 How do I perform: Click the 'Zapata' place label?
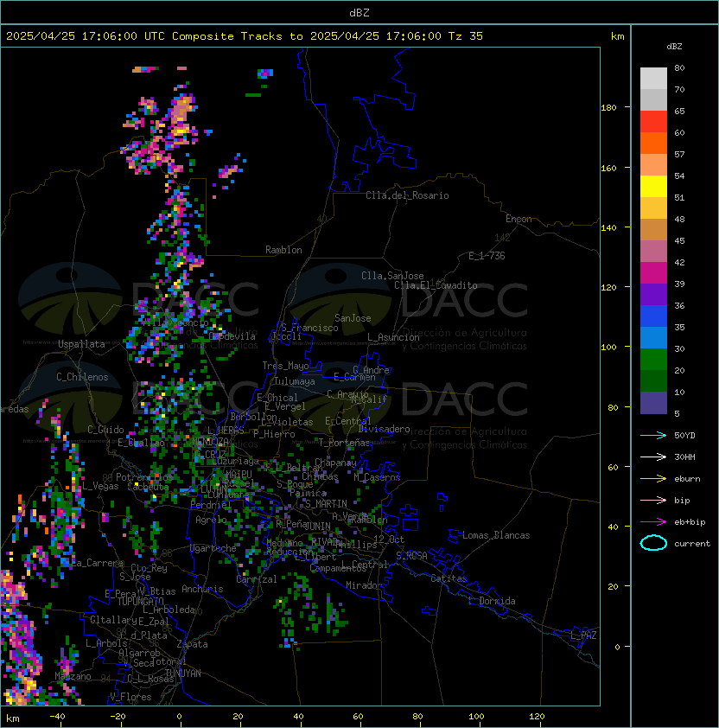pos(192,644)
